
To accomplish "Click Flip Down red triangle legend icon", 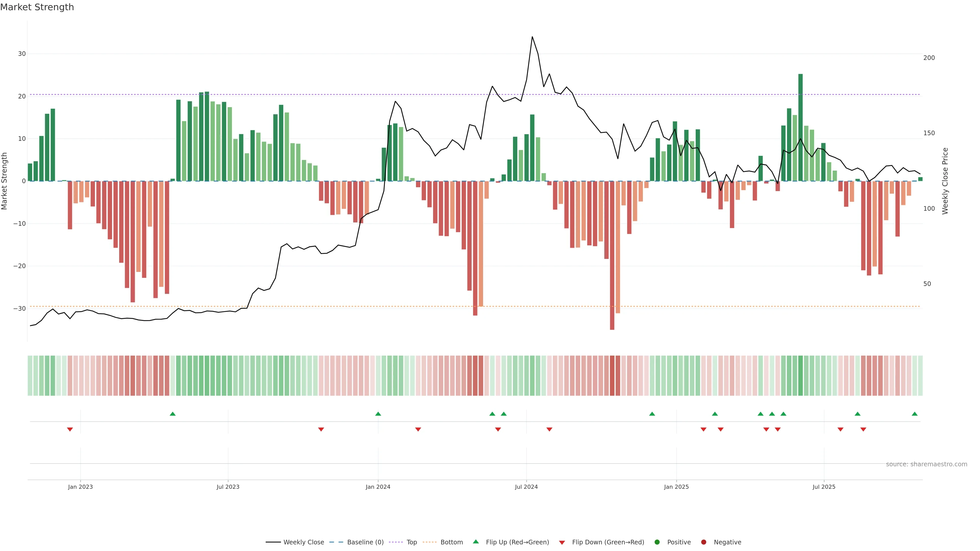I will click(x=562, y=543).
